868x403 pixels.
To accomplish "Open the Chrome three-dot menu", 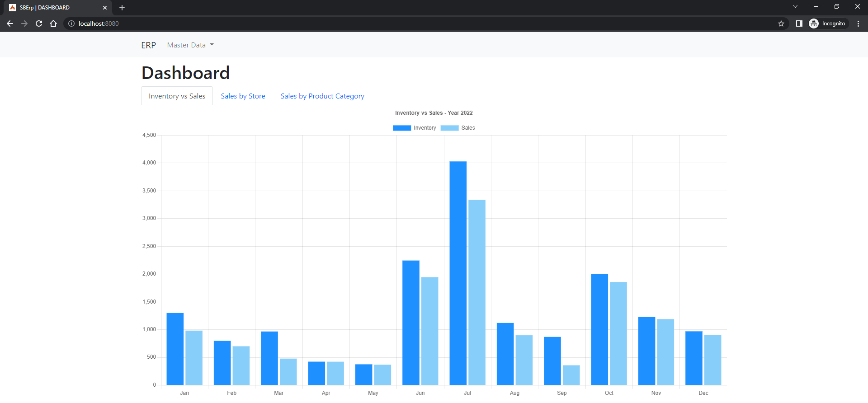I will pyautogui.click(x=858, y=23).
